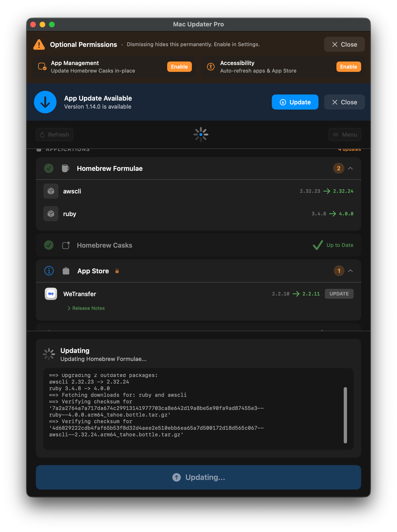
Task: Click the update log scrollbar
Action: click(345, 415)
